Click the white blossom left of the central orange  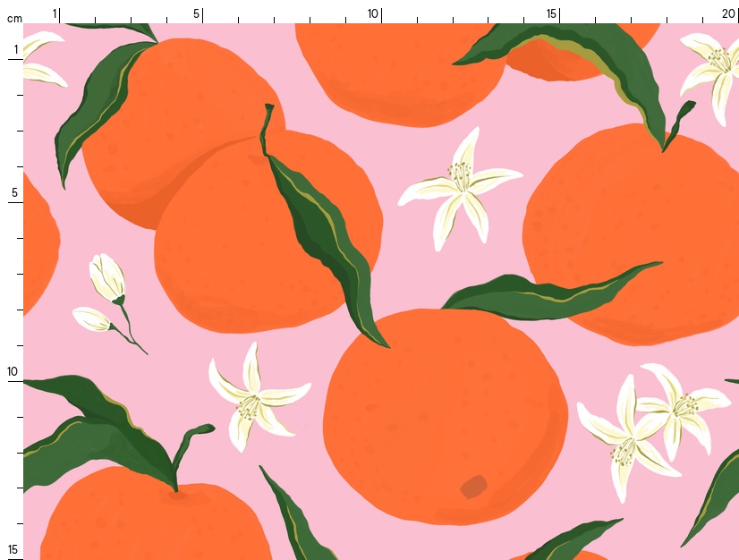pyautogui.click(x=253, y=400)
